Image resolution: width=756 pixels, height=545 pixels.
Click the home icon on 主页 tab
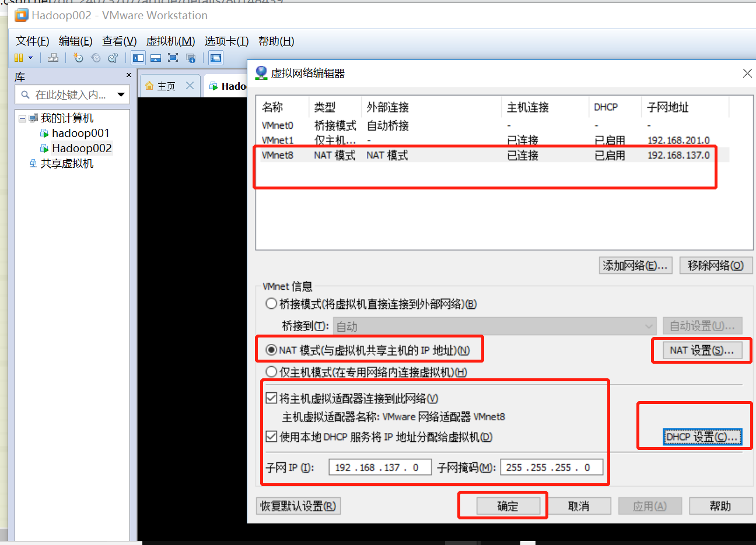pyautogui.click(x=149, y=86)
